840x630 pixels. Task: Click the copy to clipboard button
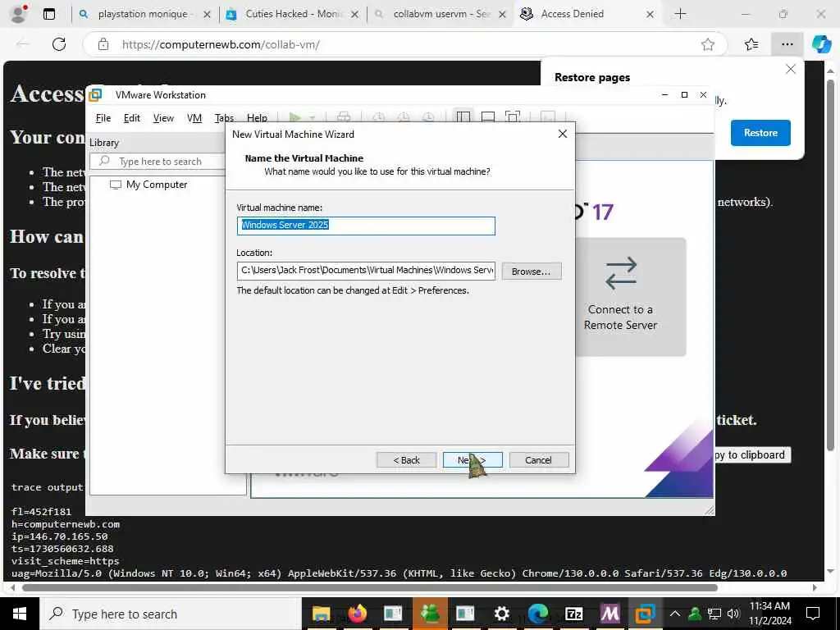(751, 454)
